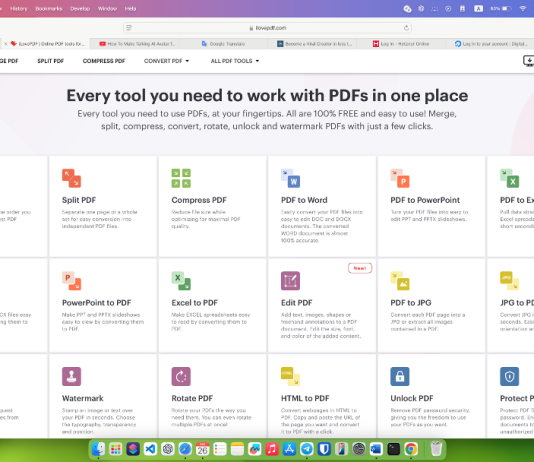Click the Rotate PDF card title
The image size is (534, 462).
(x=192, y=398)
